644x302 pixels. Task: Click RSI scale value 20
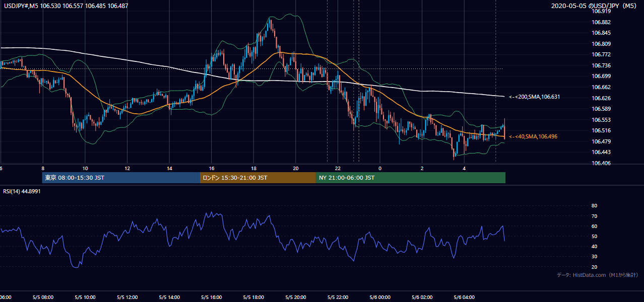coord(594,267)
